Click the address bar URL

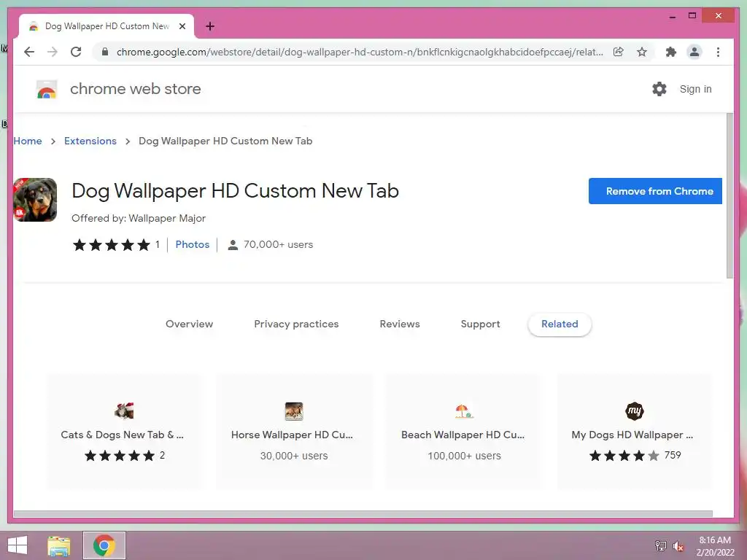coord(360,52)
